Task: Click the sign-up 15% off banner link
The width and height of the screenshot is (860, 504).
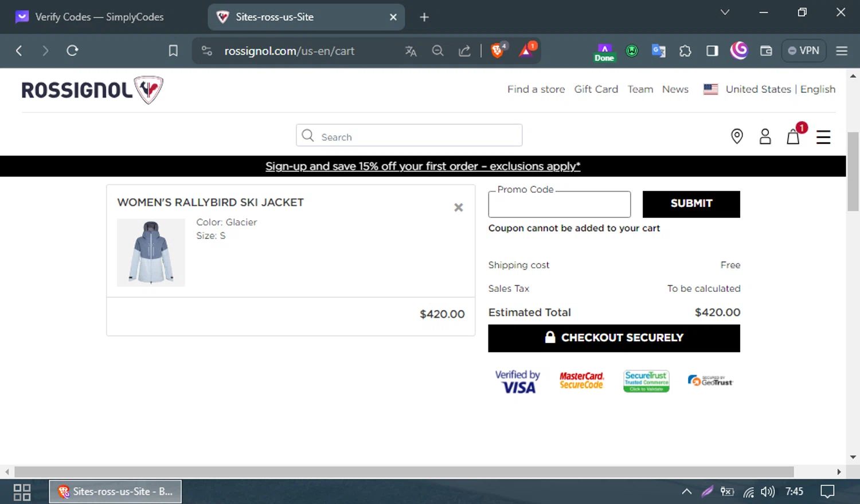Action: (x=423, y=166)
